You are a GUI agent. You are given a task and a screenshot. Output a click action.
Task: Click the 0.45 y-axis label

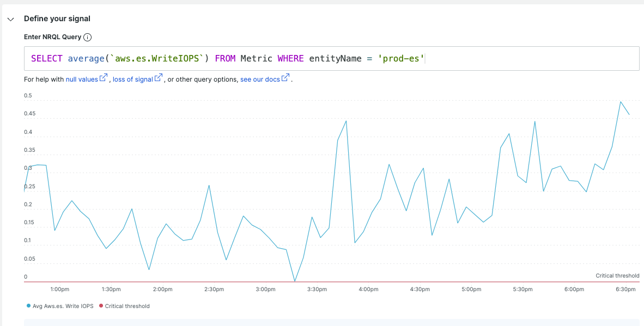click(x=29, y=114)
